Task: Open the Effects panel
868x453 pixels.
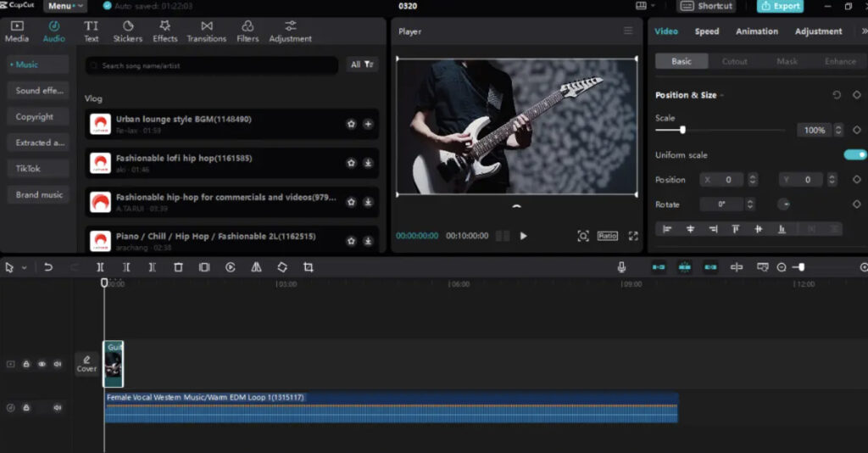Action: 165,31
